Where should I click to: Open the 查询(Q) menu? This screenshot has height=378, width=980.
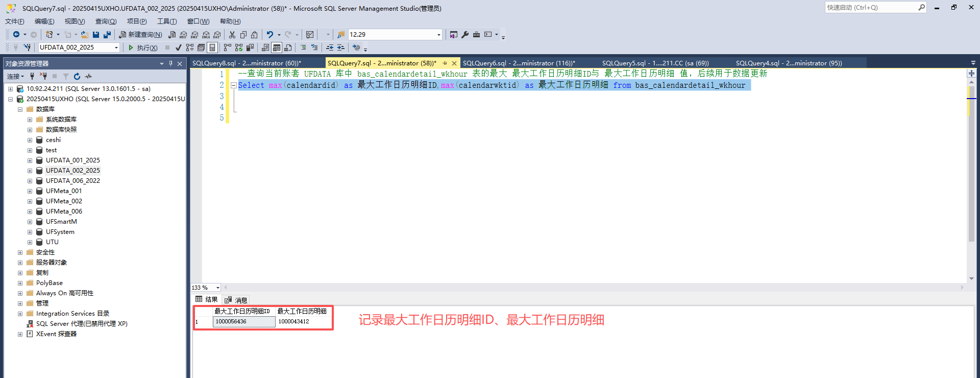tap(106, 21)
